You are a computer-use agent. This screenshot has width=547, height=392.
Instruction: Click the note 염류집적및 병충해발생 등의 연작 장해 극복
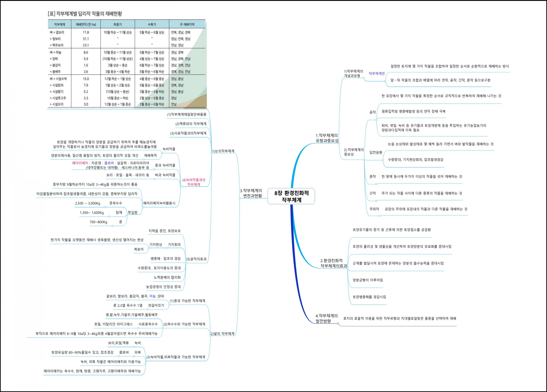pyautogui.click(x=413, y=111)
